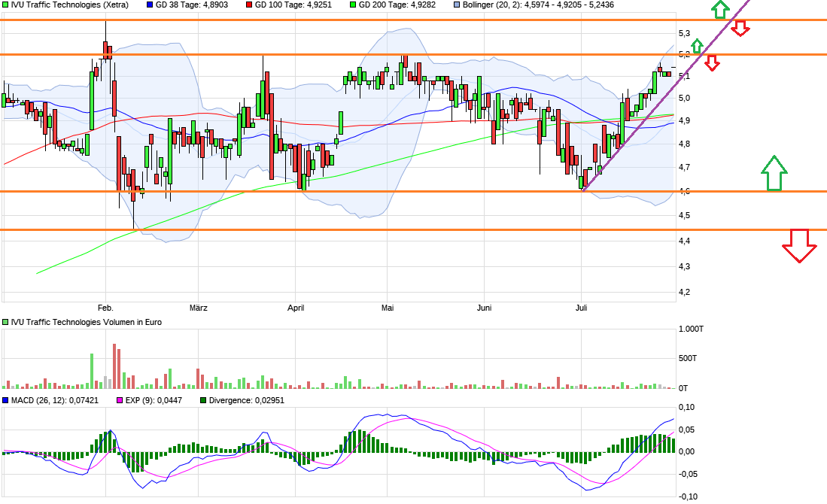Click the '0,05' MACD axis value
This screenshot has height=504, width=827.
(x=686, y=430)
